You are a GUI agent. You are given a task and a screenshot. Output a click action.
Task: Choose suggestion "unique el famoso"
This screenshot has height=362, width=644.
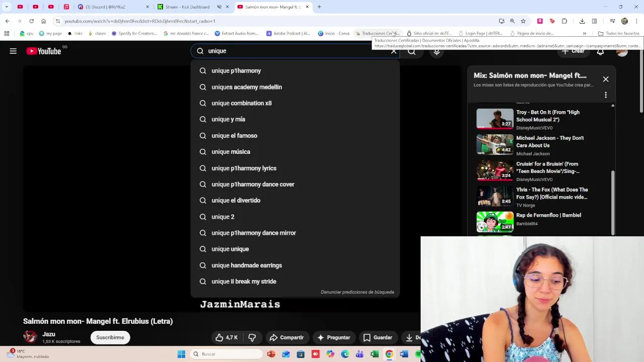point(295,136)
